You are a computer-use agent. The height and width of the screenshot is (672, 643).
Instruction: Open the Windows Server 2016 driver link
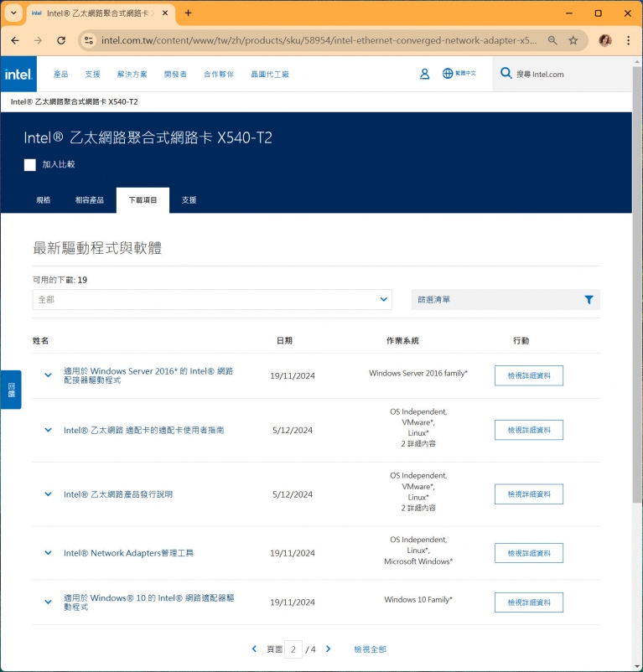click(x=148, y=375)
